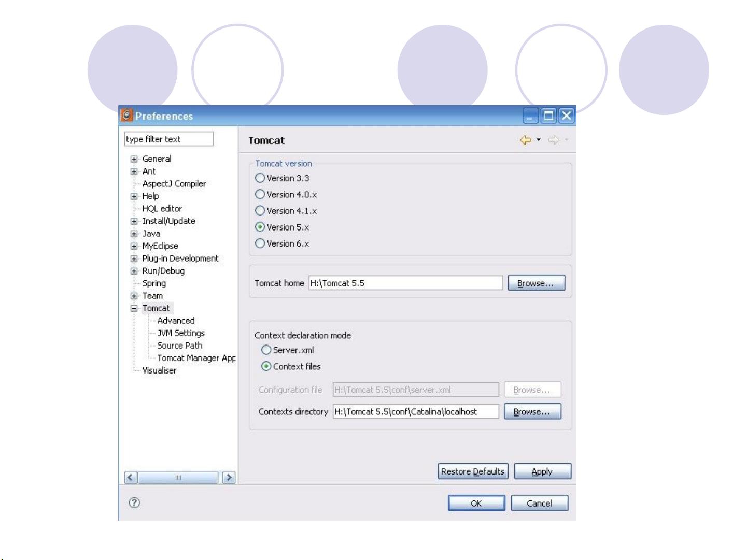747x560 pixels.
Task: Click the Contexts directory path field
Action: (x=416, y=411)
